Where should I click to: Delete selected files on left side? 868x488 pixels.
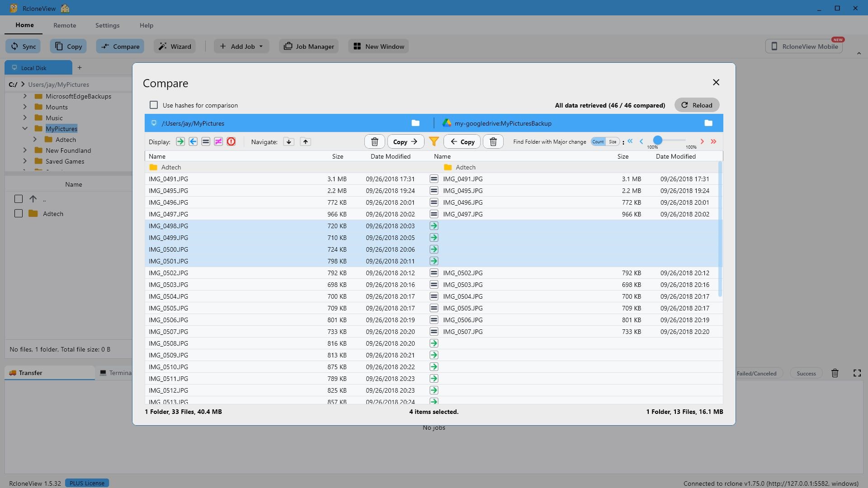375,142
